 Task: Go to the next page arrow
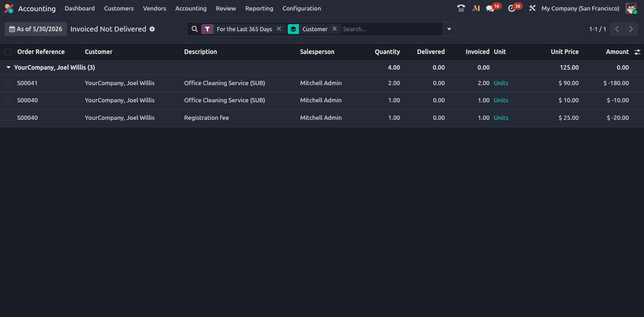tap(631, 29)
